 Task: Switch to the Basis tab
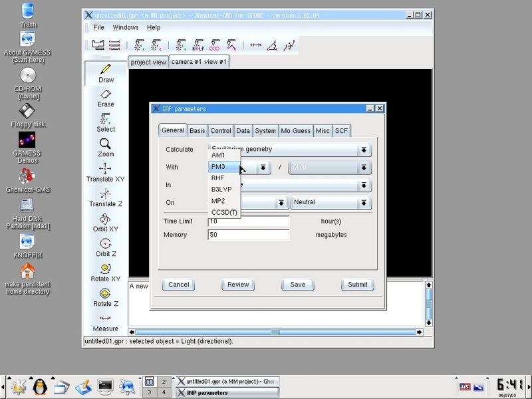click(x=198, y=131)
